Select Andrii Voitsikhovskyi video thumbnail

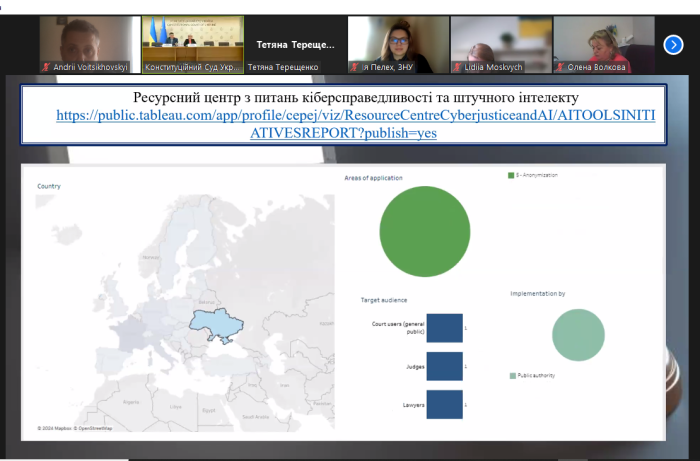pyautogui.click(x=87, y=43)
